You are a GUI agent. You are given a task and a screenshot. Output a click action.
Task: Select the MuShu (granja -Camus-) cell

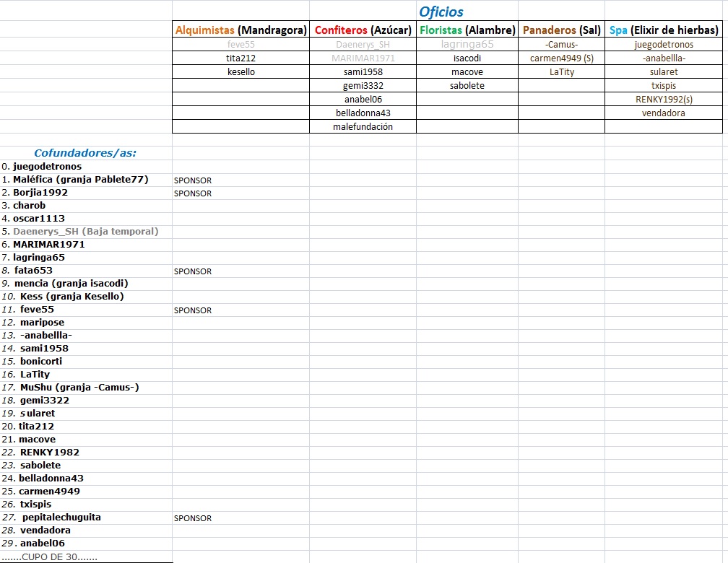coord(79,388)
